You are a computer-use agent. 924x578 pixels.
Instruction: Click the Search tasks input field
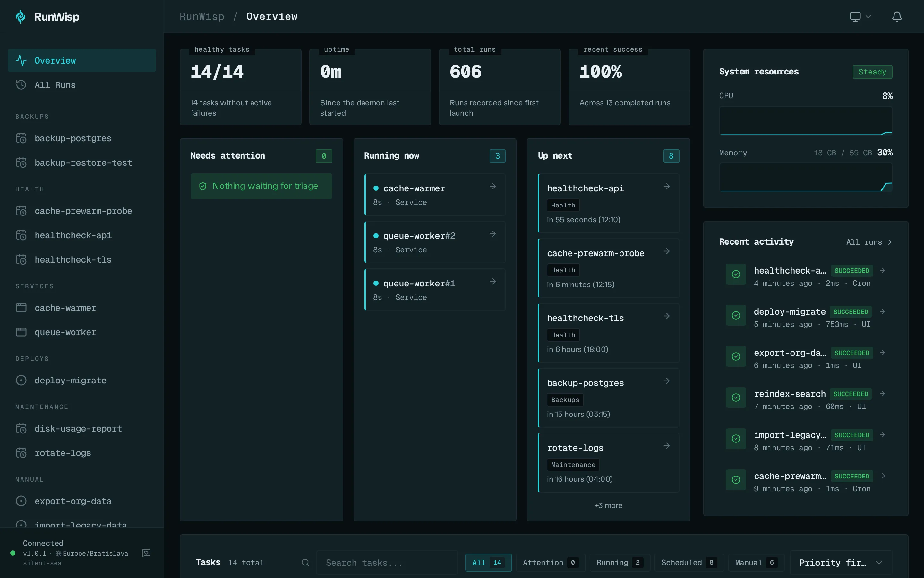386,562
